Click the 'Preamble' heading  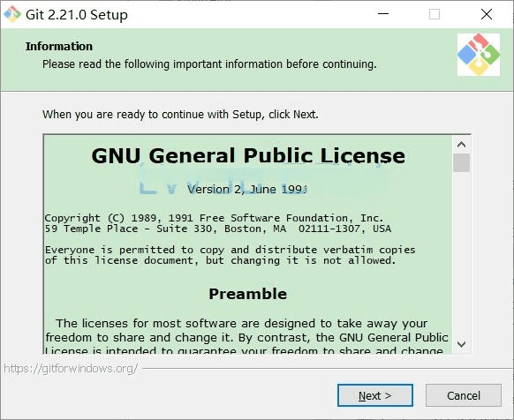coord(248,294)
